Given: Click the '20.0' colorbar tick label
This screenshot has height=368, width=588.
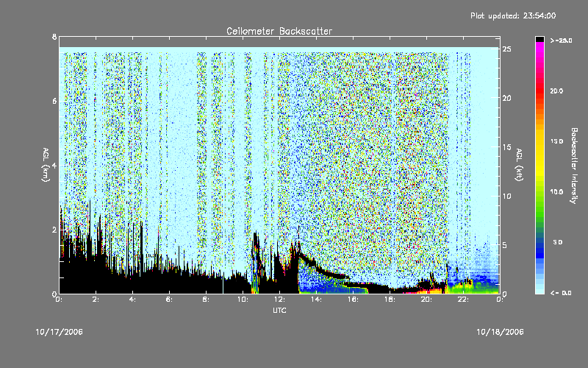Looking at the screenshot, I should click(x=556, y=91).
